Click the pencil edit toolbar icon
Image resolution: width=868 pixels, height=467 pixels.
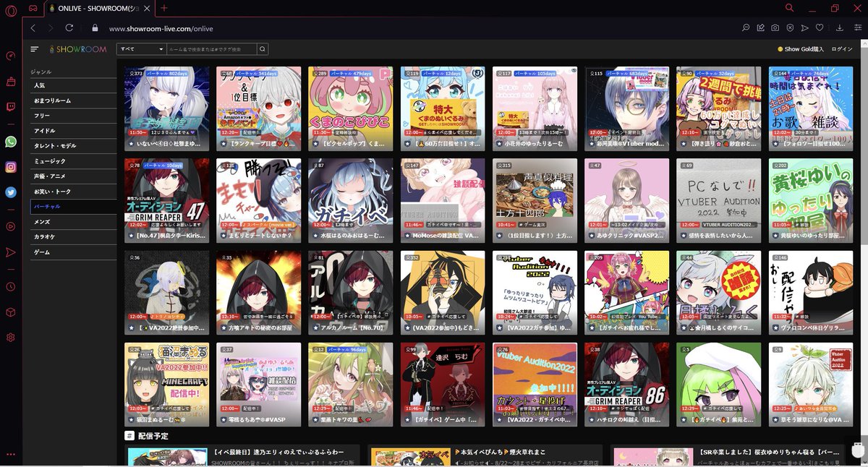(760, 27)
